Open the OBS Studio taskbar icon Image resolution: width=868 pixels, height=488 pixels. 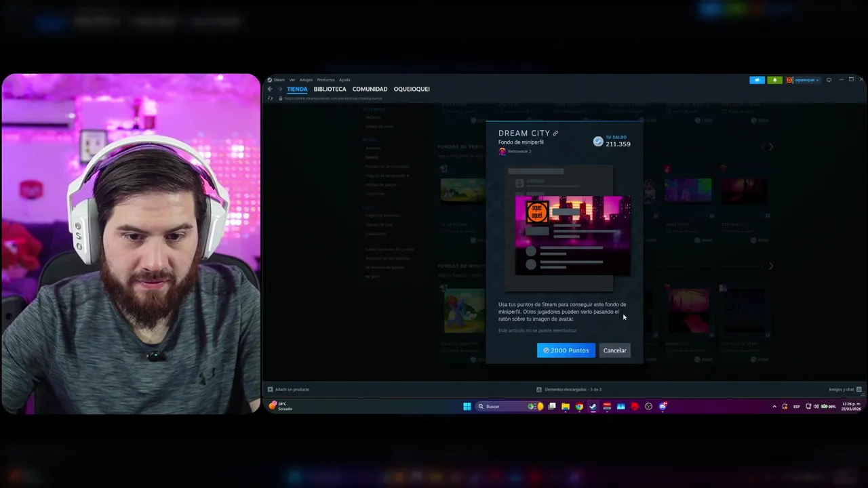648,407
